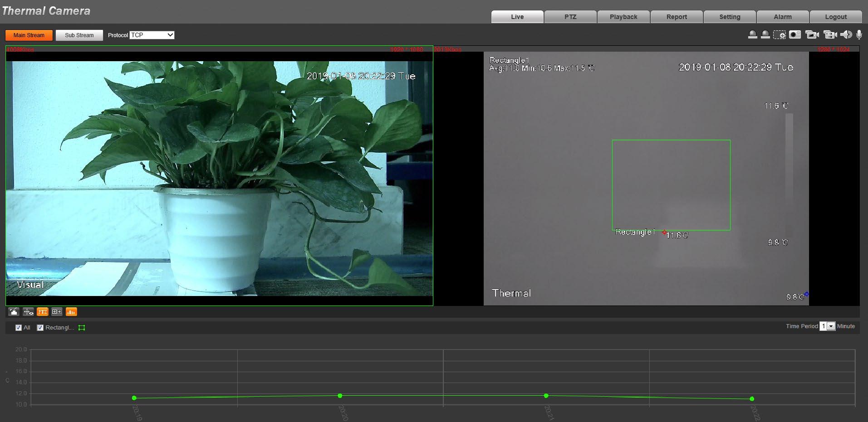
Task: Click the thermal feed timestamp "2019-01-08 20:22:29 Tue"
Action: [736, 67]
